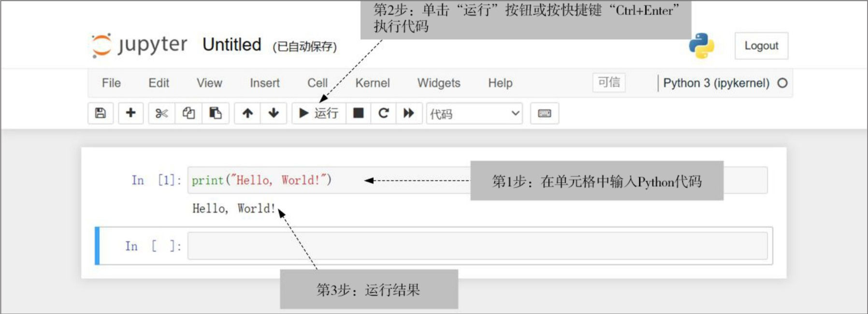The image size is (868, 314).
Task: Copy selected cells icon
Action: (188, 113)
